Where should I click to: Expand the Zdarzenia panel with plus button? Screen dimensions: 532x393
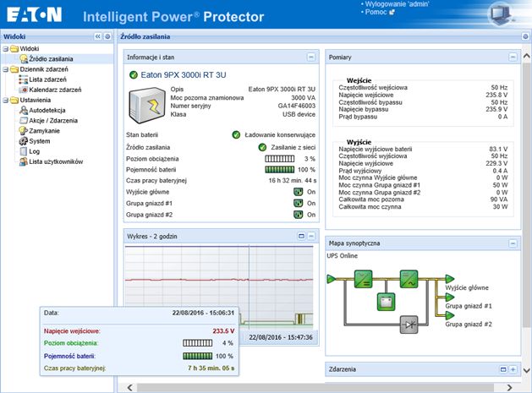(513, 369)
